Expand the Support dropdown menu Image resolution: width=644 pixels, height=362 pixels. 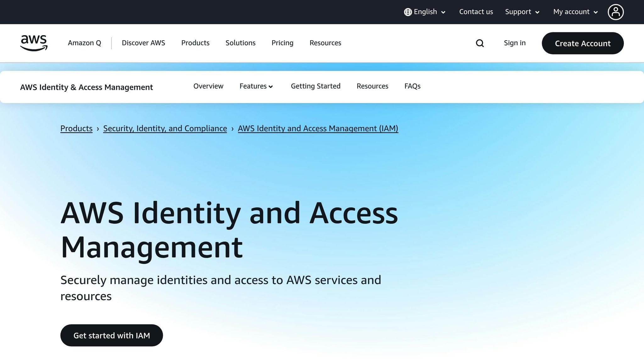pyautogui.click(x=522, y=12)
